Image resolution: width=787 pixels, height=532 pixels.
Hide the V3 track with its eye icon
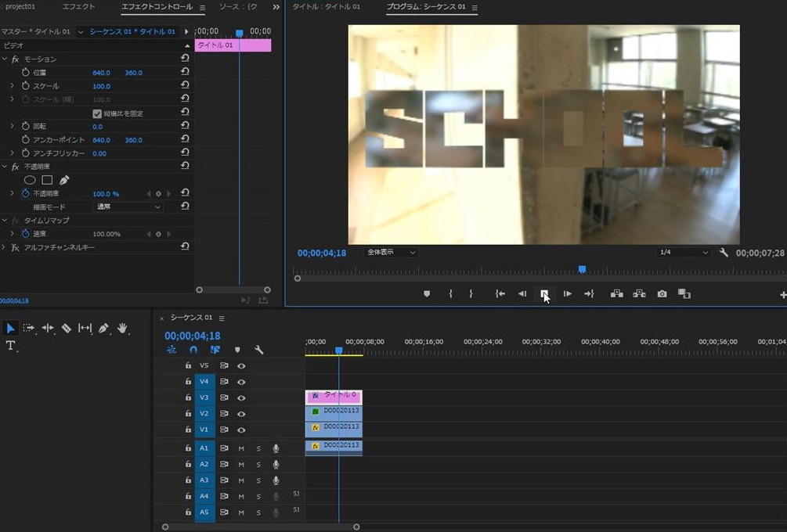241,397
